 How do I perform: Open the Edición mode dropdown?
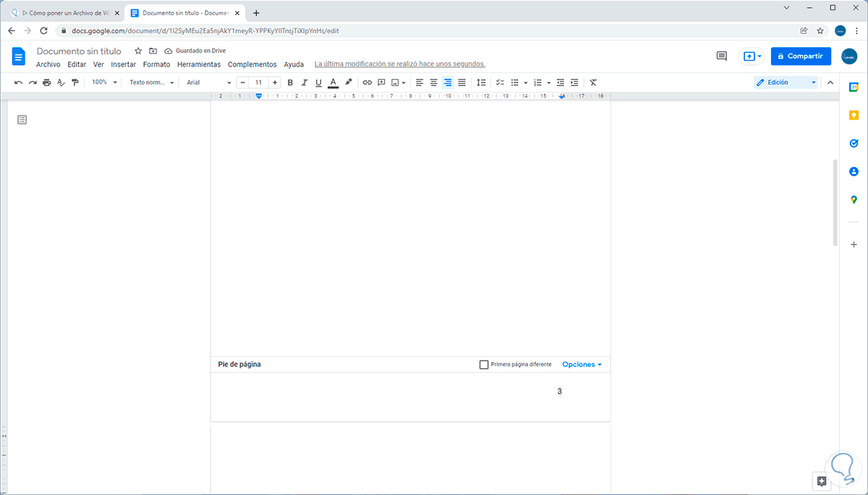click(x=786, y=82)
